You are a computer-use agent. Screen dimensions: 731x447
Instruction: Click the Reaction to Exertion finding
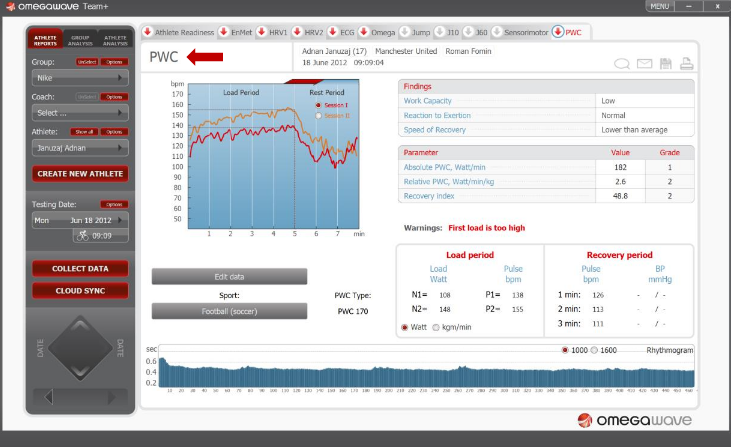tap(437, 115)
